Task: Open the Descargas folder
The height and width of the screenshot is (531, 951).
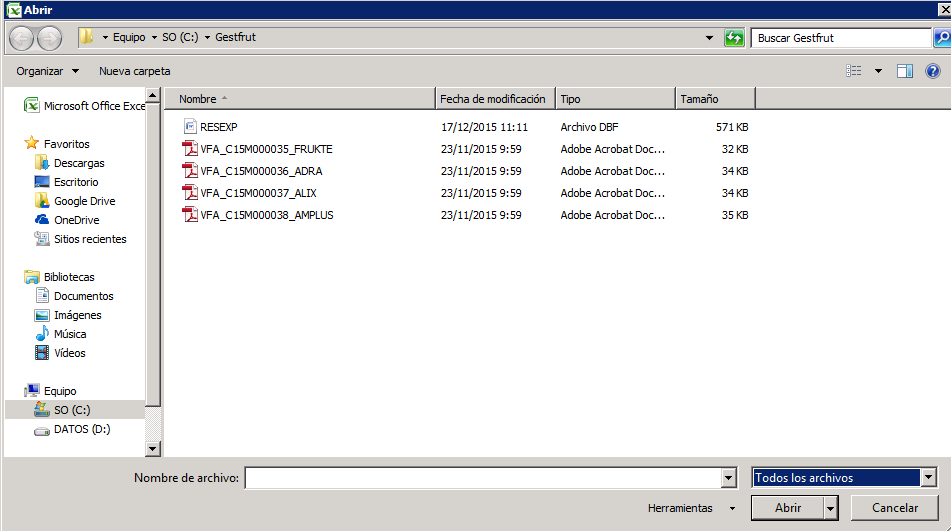Action: [x=79, y=163]
